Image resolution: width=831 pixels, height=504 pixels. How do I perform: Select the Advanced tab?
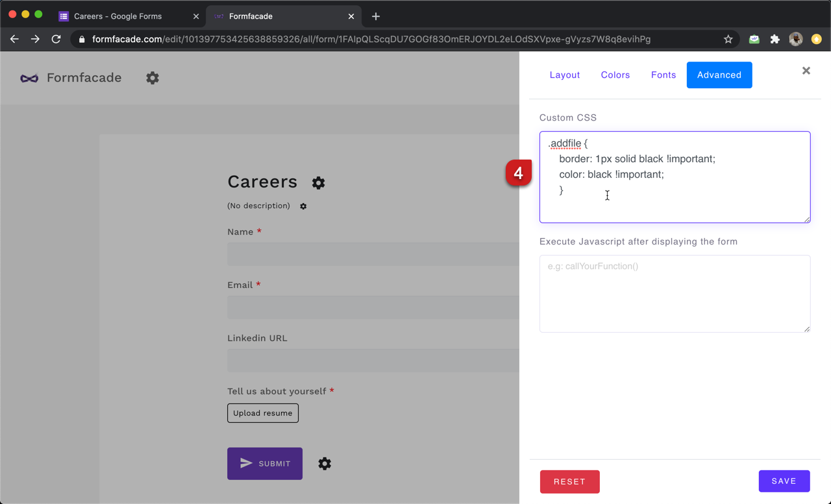point(719,75)
